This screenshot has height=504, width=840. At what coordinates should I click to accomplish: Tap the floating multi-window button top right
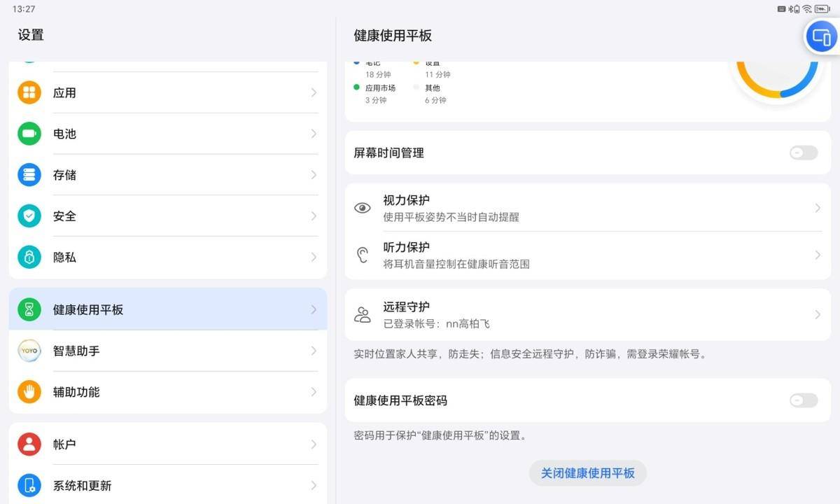[x=820, y=36]
